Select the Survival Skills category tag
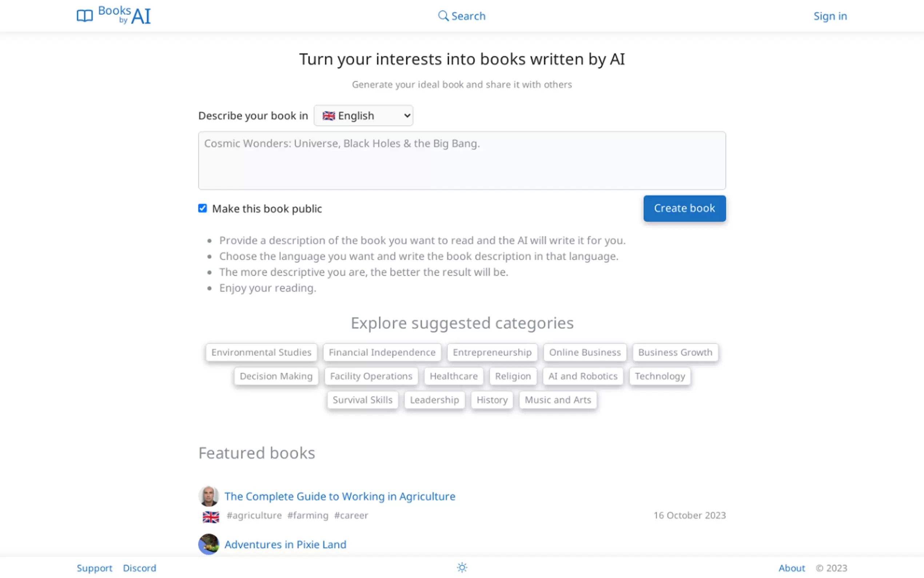The height and width of the screenshot is (578, 924). pos(362,400)
